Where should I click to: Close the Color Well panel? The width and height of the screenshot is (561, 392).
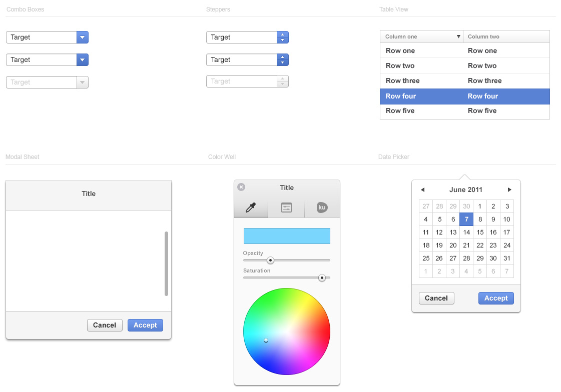coord(242,187)
